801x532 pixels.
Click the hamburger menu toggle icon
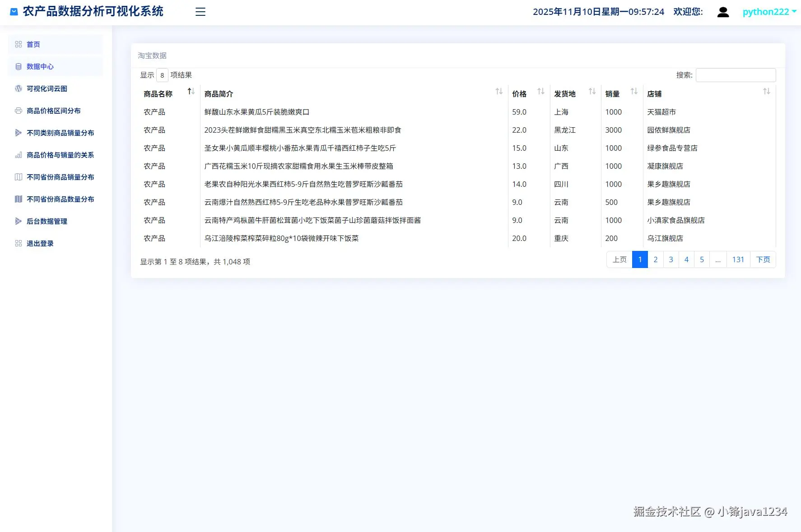pos(200,12)
